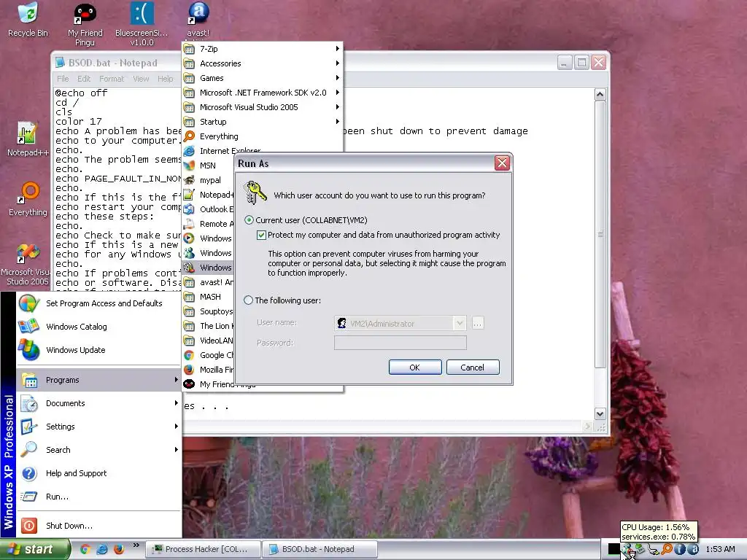This screenshot has width=747, height=560.
Task: Open the Programs item in Start menu
Action: (x=99, y=380)
